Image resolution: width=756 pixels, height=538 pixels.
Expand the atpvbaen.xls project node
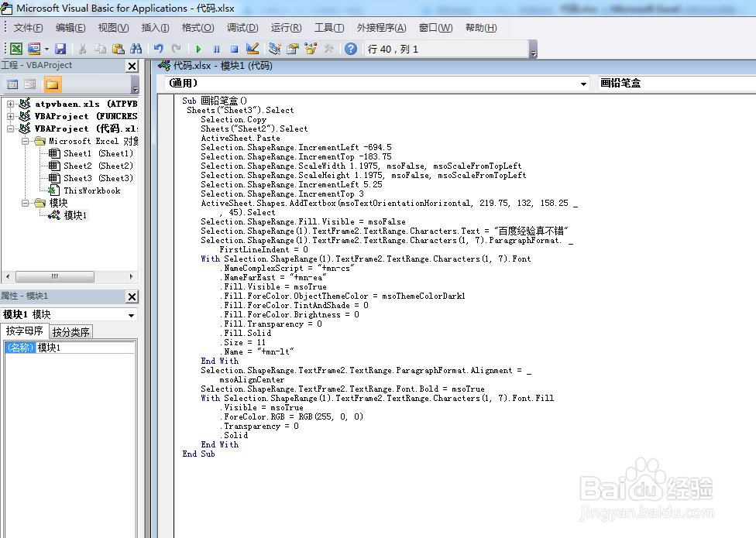point(10,104)
